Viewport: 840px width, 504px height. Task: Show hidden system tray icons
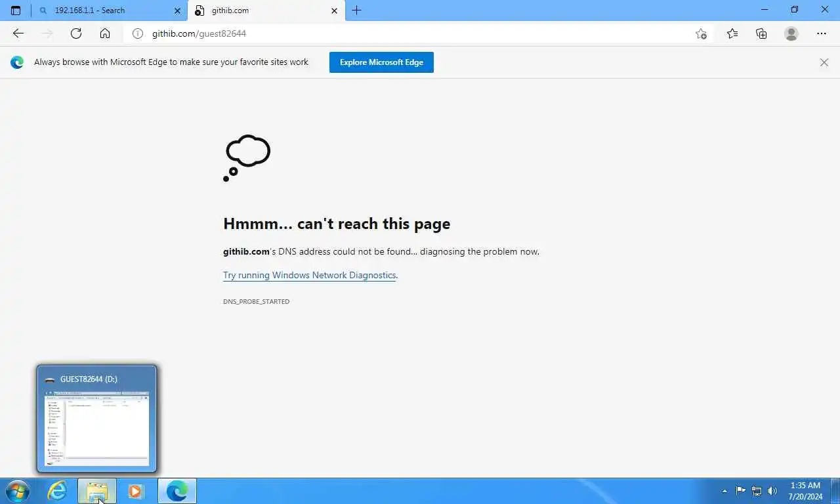[724, 491]
